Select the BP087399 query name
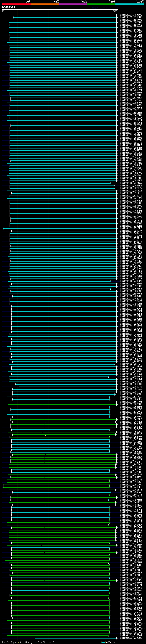Viewport: 146px width, 644px height. [8, 7]
